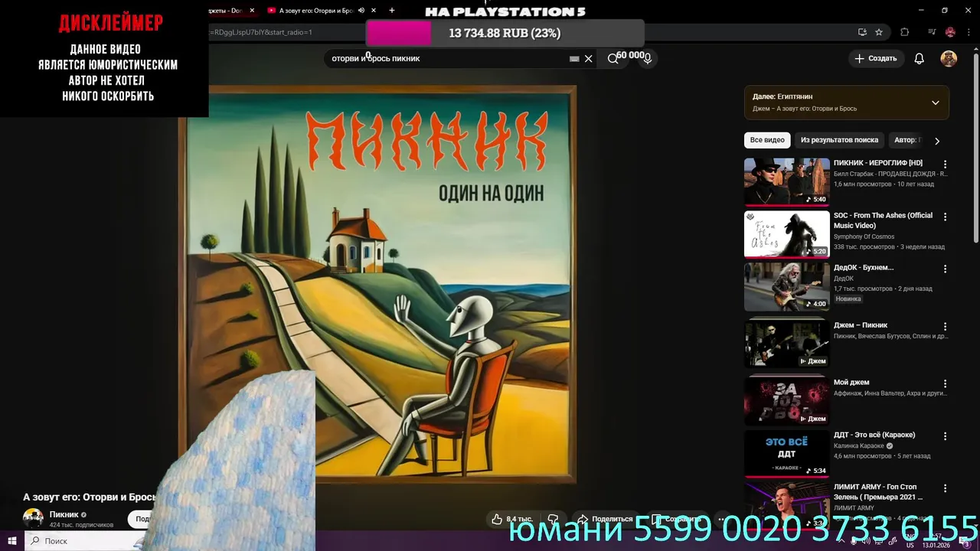Click 'Джем – Пикник' playlist title
Viewport: 980px width, 551px height.
coord(861,325)
